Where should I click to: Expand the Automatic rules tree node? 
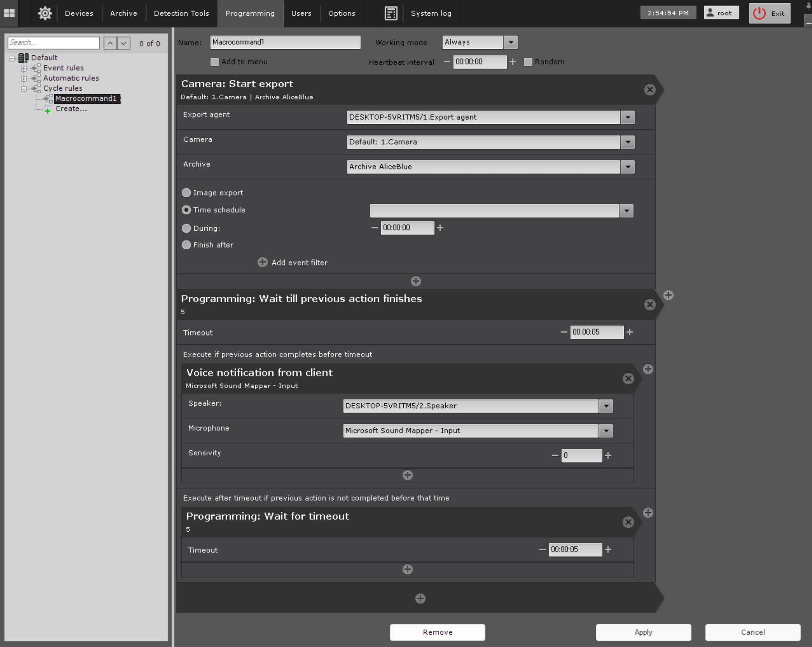point(24,78)
